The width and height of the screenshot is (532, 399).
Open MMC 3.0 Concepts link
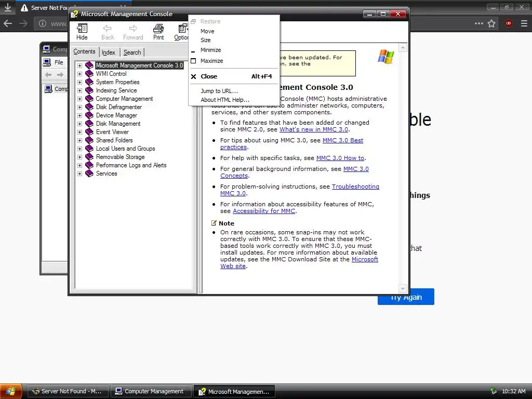pos(356,169)
